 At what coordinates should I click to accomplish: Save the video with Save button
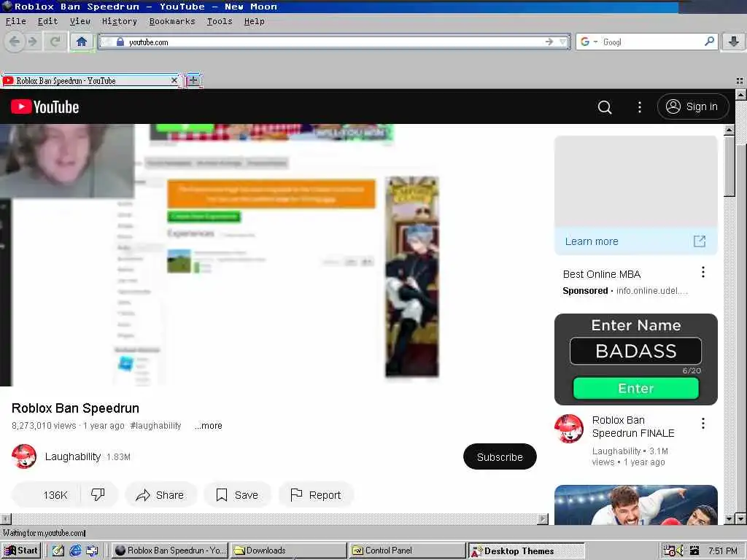pos(237,495)
